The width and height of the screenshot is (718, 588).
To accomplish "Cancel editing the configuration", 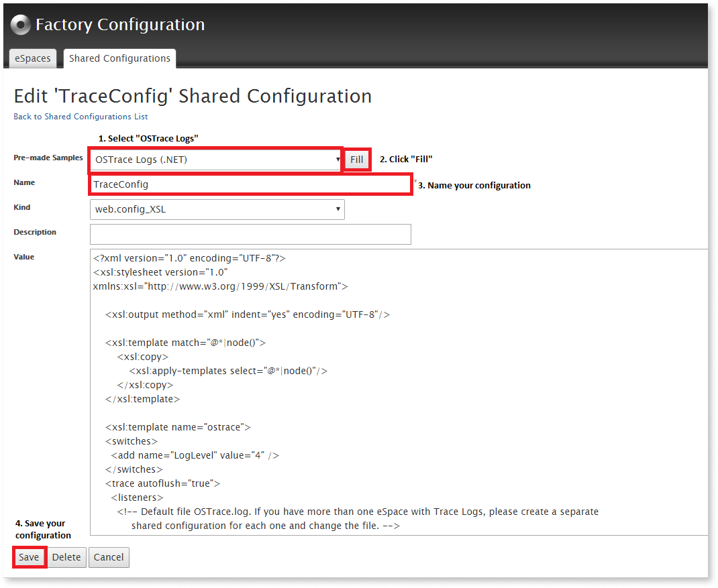I will [x=109, y=557].
